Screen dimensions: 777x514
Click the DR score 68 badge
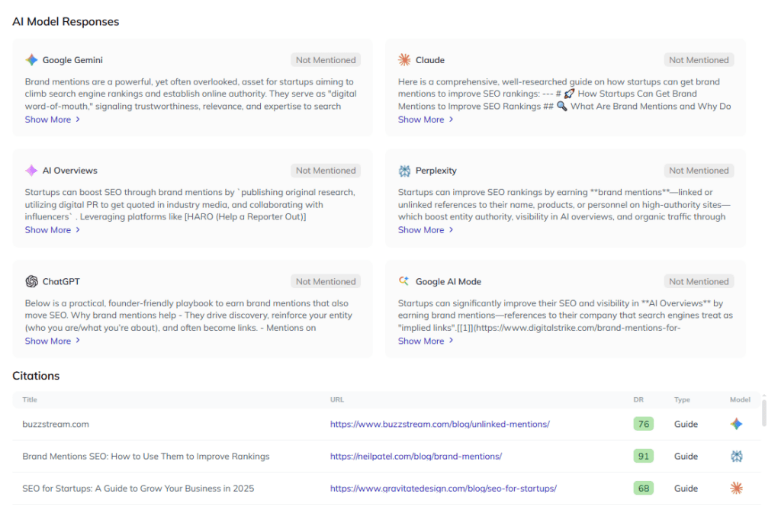(643, 488)
